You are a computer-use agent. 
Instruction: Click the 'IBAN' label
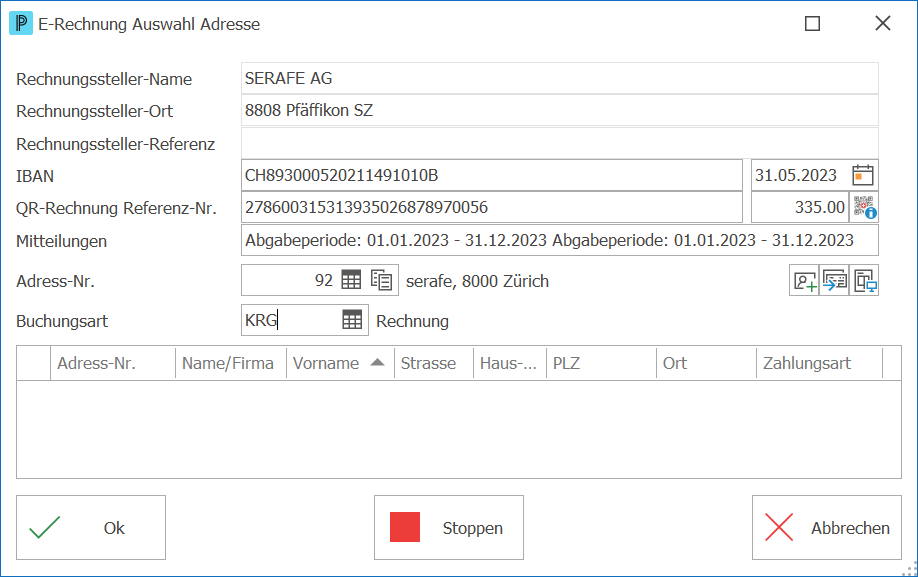[x=35, y=176]
